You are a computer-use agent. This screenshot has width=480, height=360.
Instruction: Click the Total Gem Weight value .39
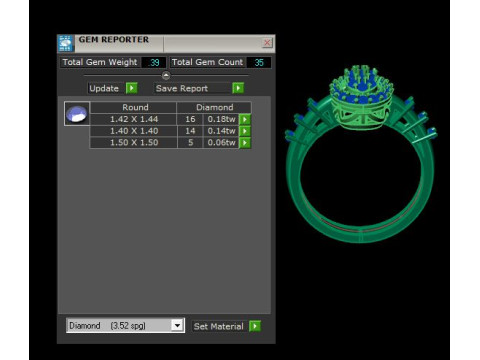tap(154, 63)
